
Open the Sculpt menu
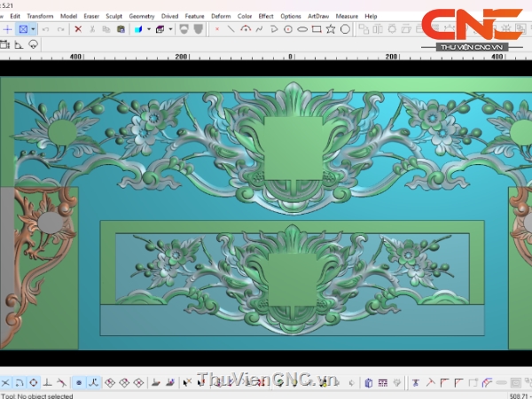pos(114,16)
